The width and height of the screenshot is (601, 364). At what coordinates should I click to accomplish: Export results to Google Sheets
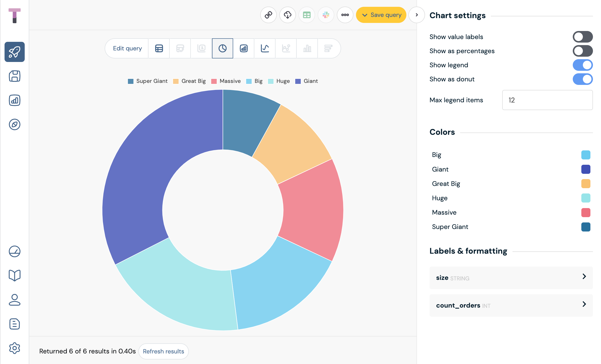pyautogui.click(x=307, y=15)
